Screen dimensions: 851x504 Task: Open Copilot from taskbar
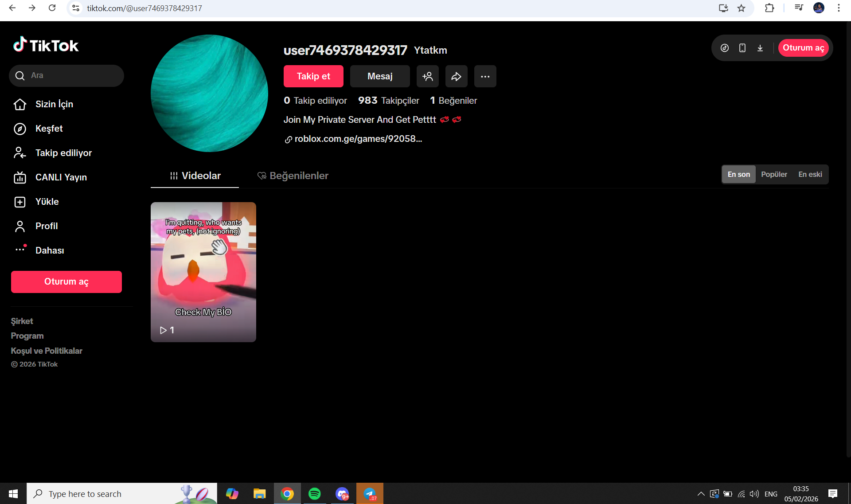pyautogui.click(x=232, y=493)
